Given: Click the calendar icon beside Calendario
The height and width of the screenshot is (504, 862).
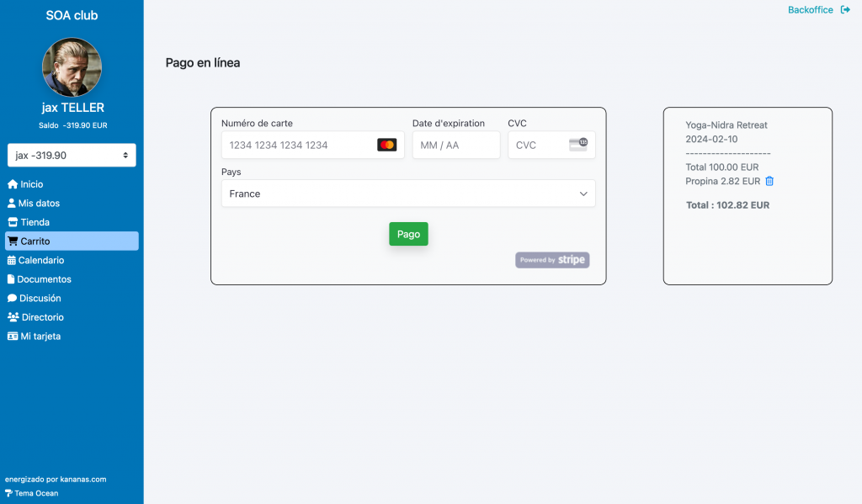Looking at the screenshot, I should pyautogui.click(x=12, y=261).
